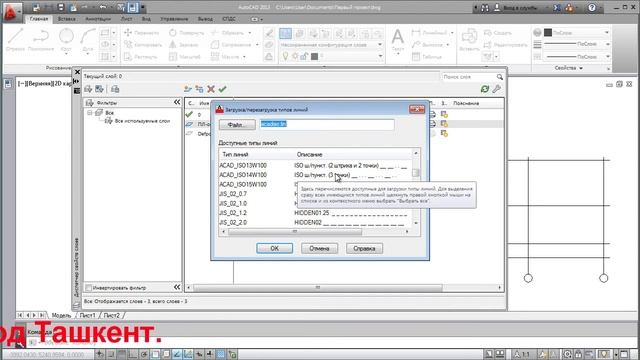Screen dimensions: 640x360
Task: Open layer manager Settings wrench icon
Action: (496, 89)
